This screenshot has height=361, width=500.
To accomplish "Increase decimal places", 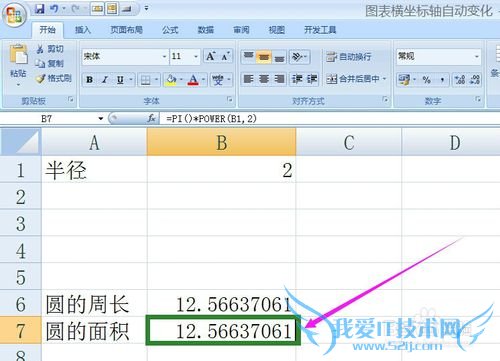I will [460, 80].
